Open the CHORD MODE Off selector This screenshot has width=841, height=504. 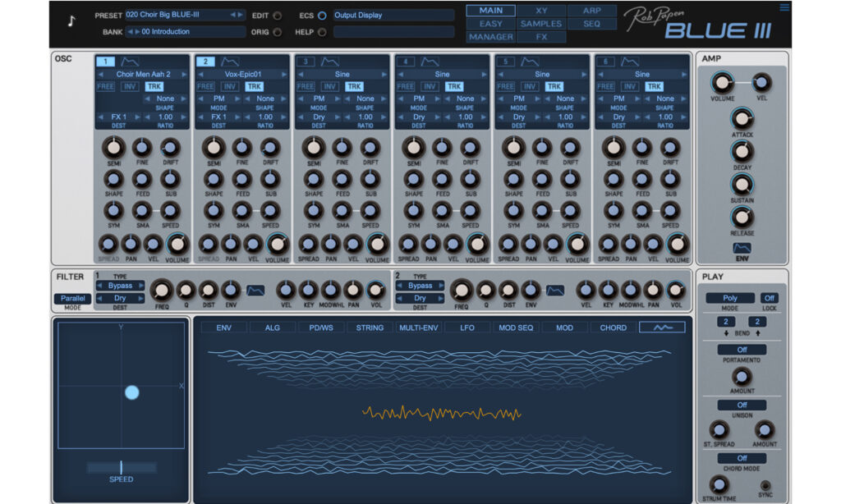point(742,458)
